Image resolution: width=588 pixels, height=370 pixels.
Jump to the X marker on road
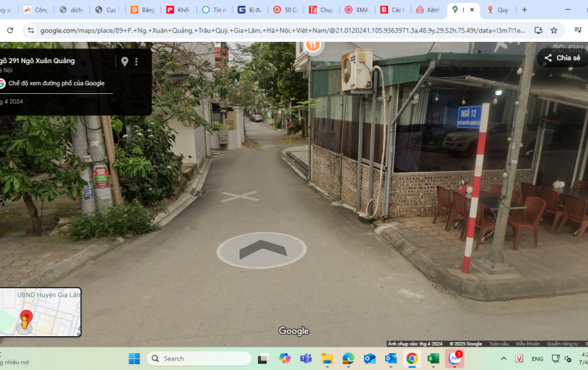[x=240, y=196]
